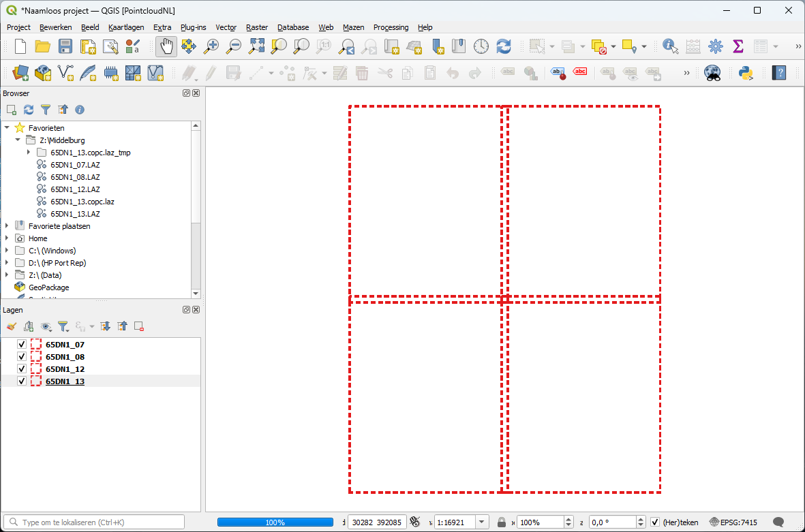Open the Python console icon

[x=747, y=73]
